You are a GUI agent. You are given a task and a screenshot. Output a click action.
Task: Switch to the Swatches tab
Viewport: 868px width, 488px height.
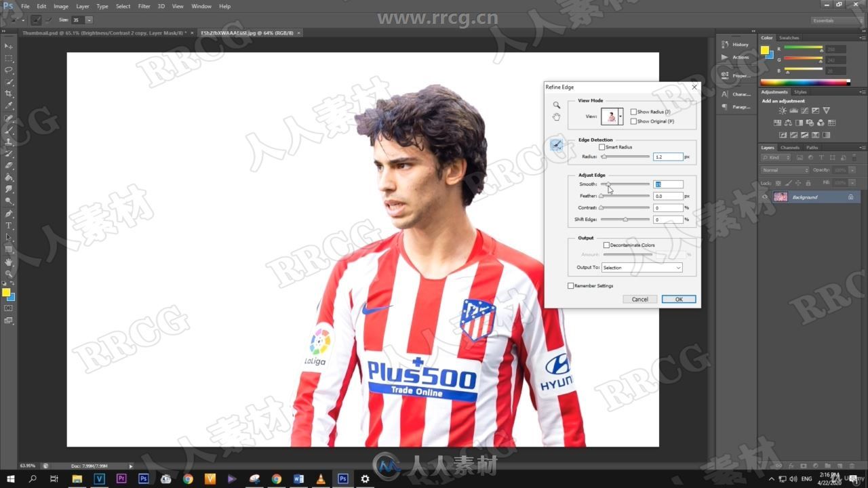(x=789, y=38)
